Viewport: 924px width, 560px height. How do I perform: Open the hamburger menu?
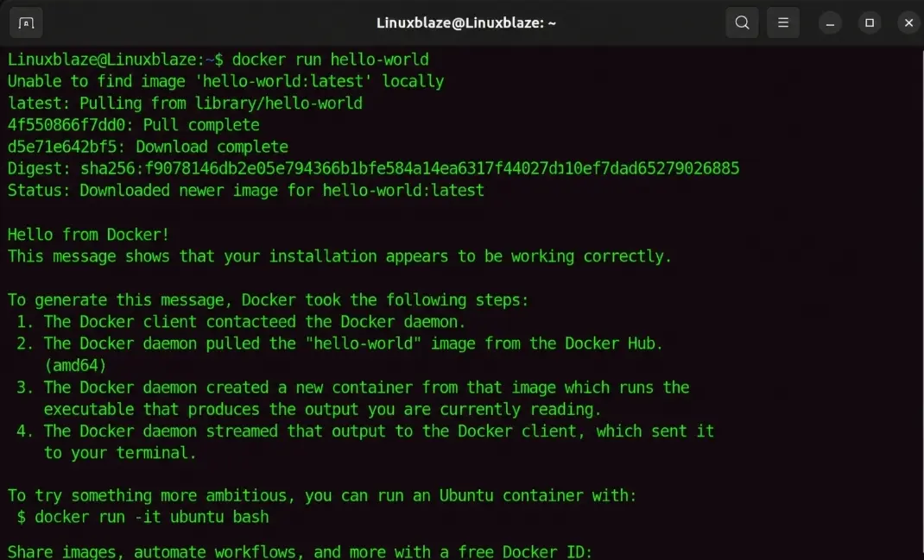782,23
